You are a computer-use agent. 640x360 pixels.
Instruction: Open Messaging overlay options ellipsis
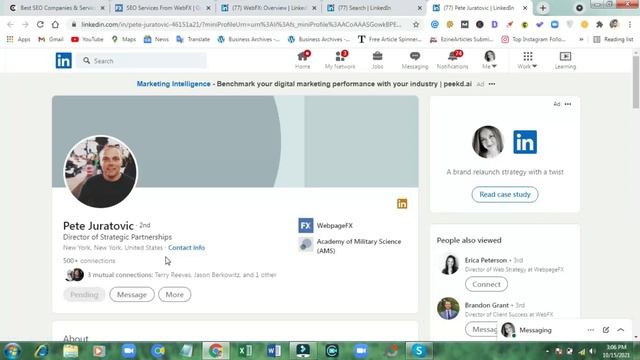591,330
